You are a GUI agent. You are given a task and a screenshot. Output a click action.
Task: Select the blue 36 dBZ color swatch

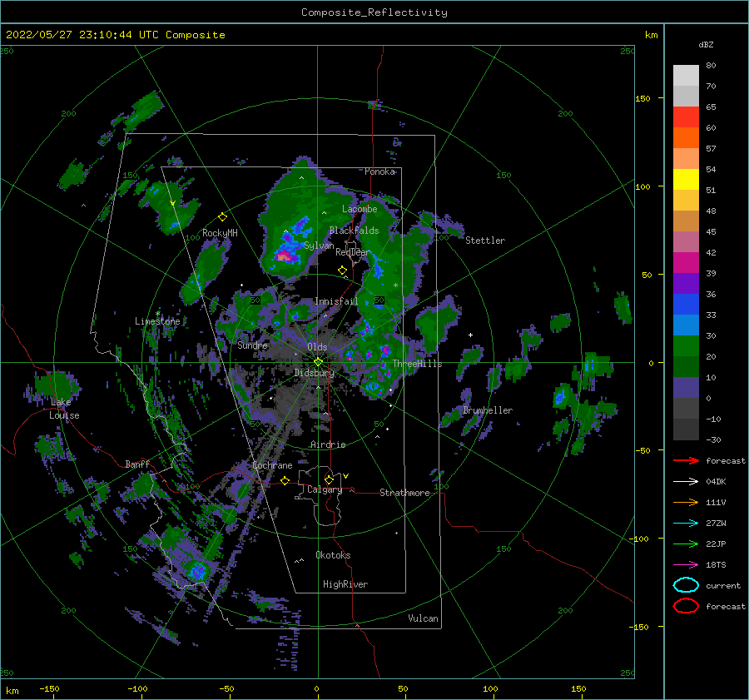686,305
